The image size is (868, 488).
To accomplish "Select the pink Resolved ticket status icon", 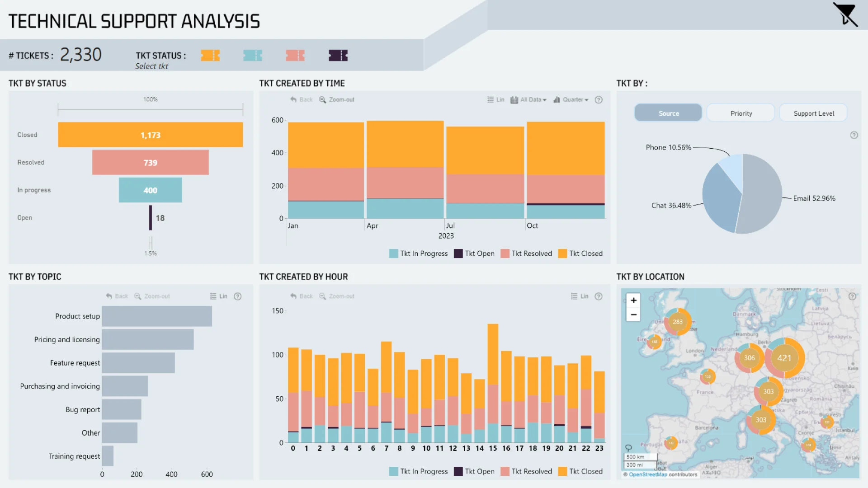I will point(295,56).
